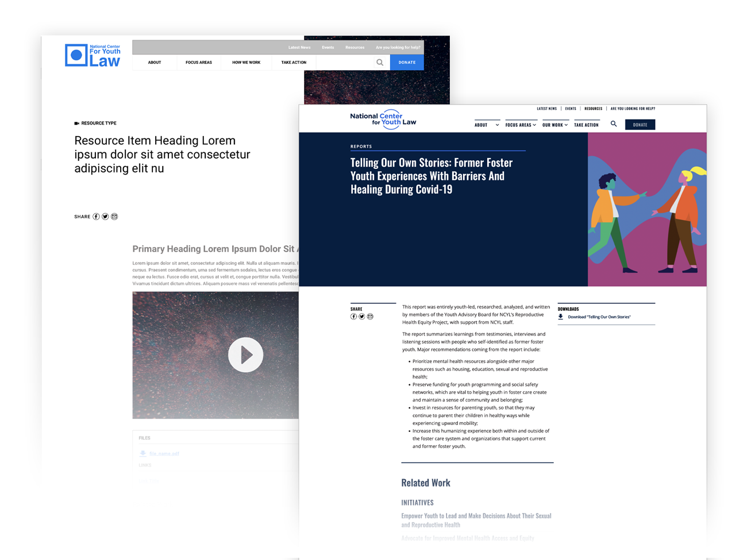
Task: Share report on Facebook in front page
Action: [x=353, y=316]
